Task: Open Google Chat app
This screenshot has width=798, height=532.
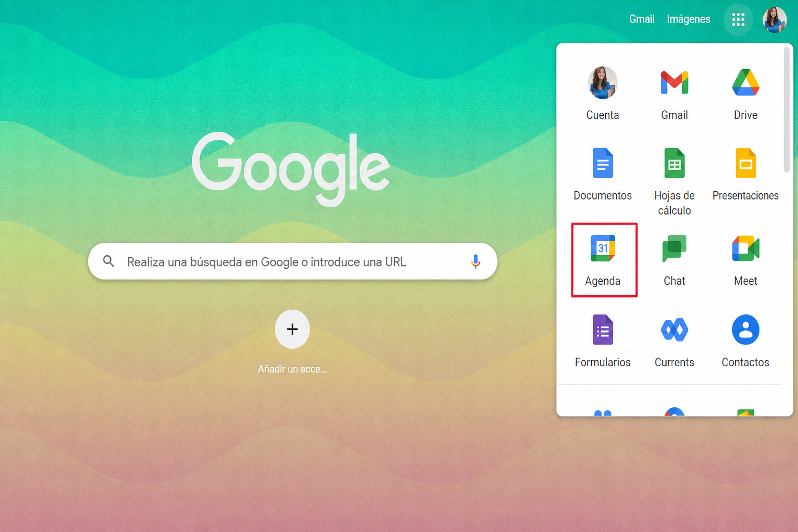Action: pos(674,260)
